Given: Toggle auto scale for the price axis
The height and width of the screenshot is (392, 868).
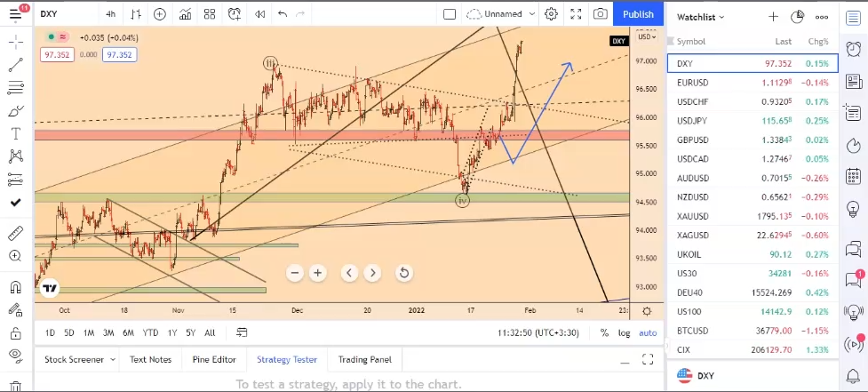Looking at the screenshot, I should [648, 332].
